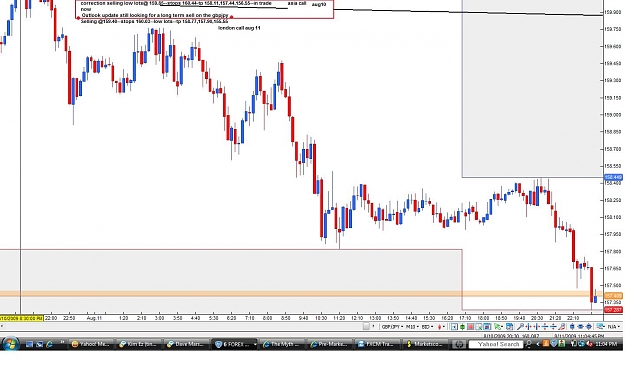
Task: Click the first vertical scale arrows icon
Action: click(545, 327)
